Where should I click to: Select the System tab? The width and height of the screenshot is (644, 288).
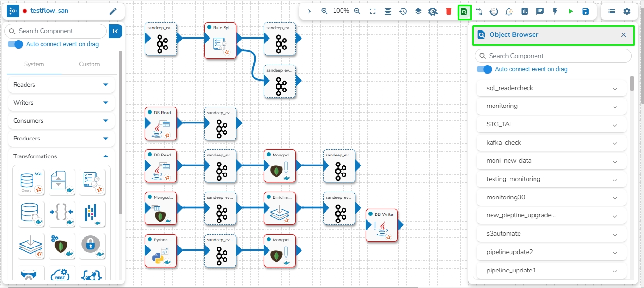point(34,64)
